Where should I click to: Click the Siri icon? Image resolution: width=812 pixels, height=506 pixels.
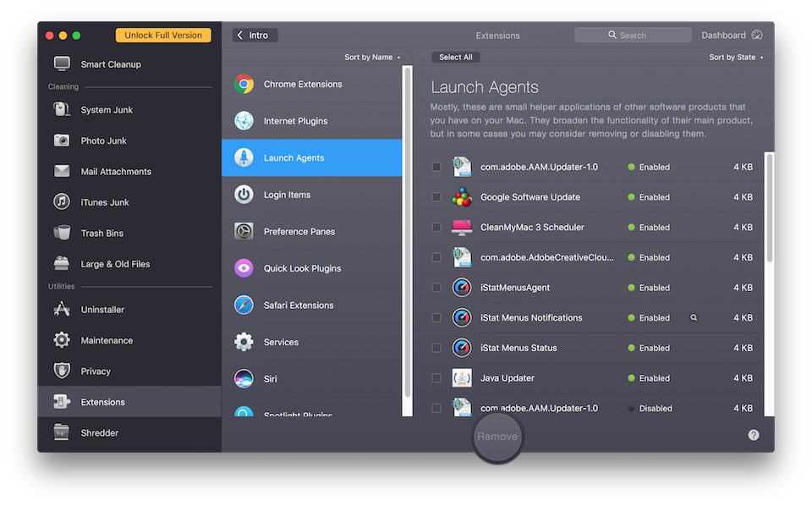pyautogui.click(x=244, y=378)
